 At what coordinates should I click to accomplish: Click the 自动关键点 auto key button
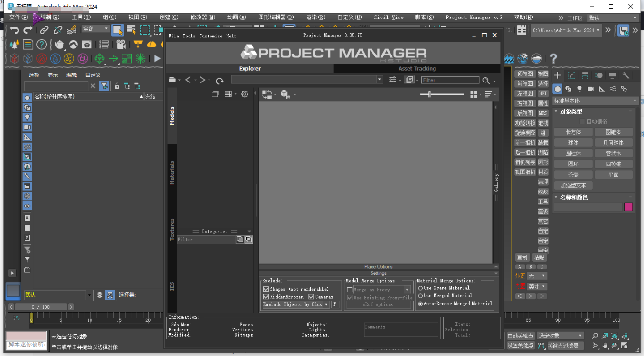521,336
